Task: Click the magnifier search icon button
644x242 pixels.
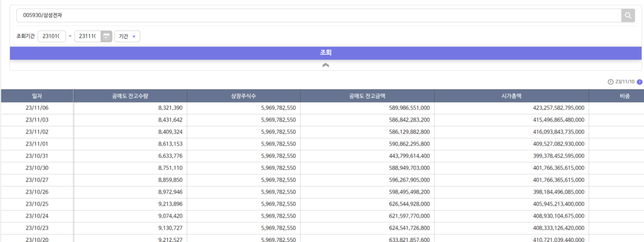Action: (628, 16)
